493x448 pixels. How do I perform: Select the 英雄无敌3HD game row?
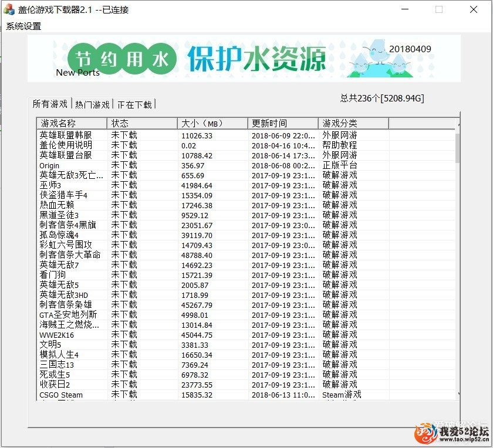(x=246, y=295)
